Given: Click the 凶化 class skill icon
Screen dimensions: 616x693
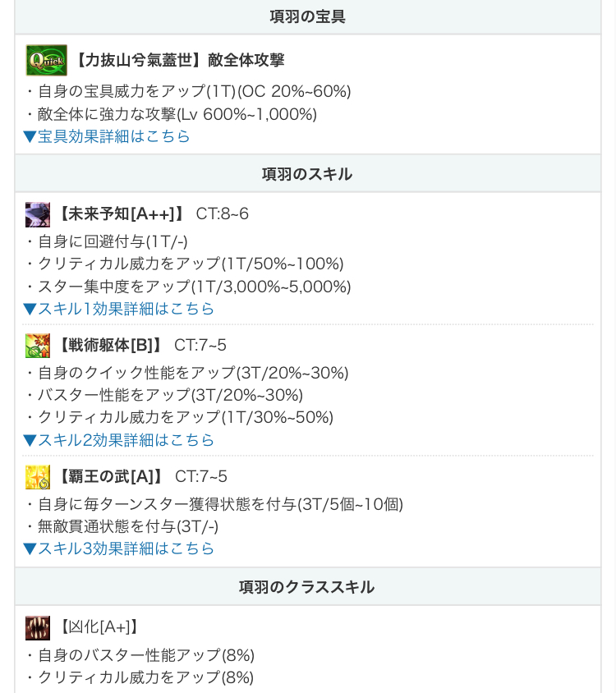Looking at the screenshot, I should 38,627.
